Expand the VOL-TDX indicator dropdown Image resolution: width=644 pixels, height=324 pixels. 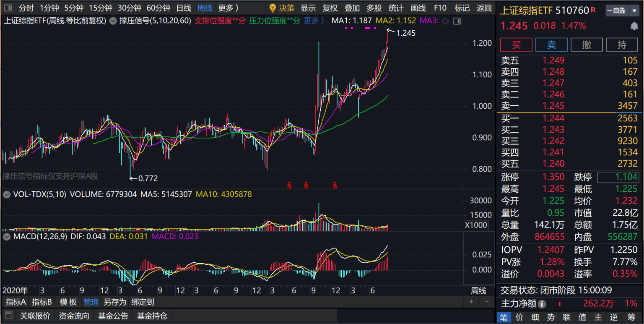coord(7,194)
